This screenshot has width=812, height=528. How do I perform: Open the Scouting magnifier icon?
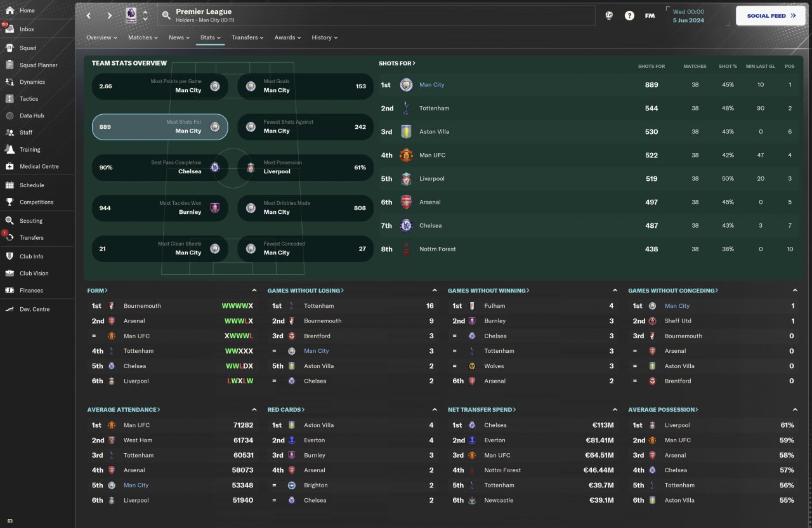pyautogui.click(x=10, y=221)
